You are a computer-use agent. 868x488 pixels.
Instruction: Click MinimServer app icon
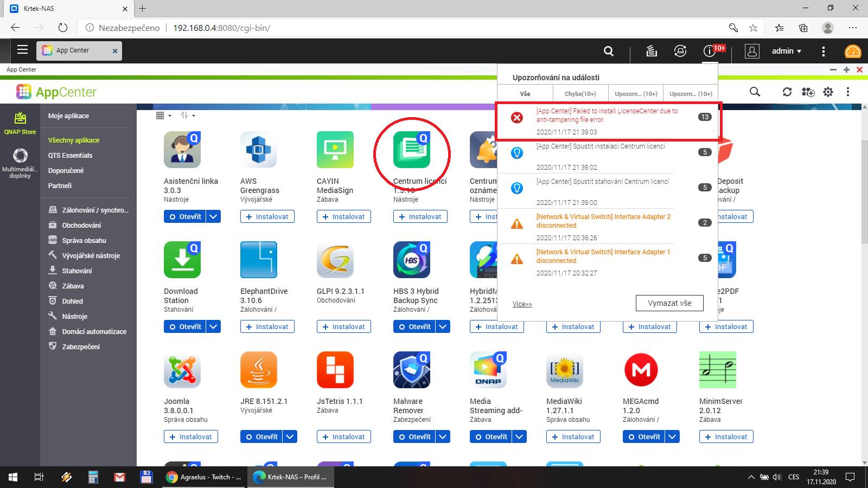(x=718, y=370)
